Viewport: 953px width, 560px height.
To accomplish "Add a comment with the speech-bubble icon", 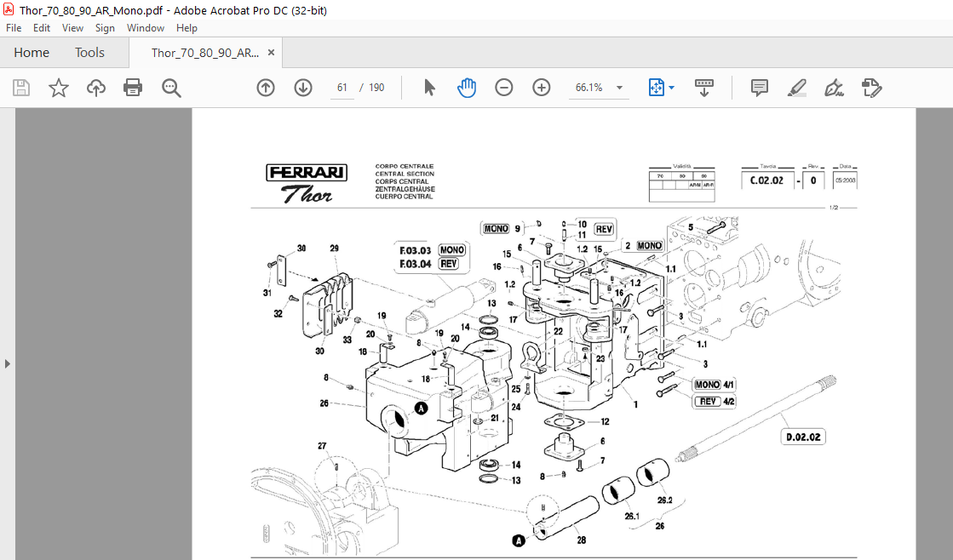I will 759,88.
